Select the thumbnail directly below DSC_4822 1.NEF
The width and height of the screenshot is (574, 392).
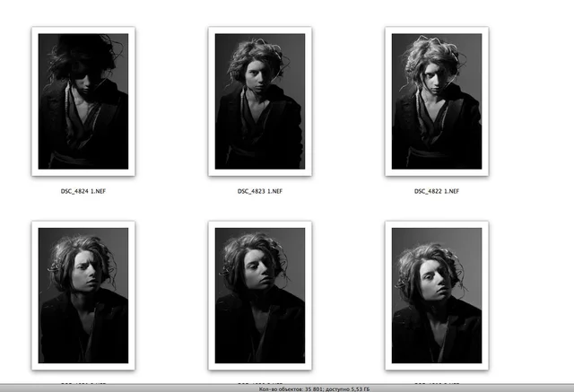coord(437,296)
